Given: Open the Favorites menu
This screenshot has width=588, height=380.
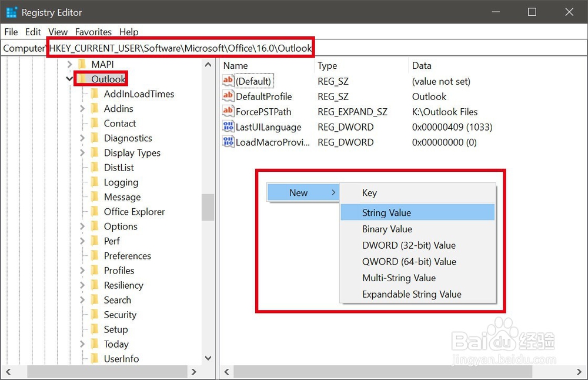Looking at the screenshot, I should click(x=93, y=32).
